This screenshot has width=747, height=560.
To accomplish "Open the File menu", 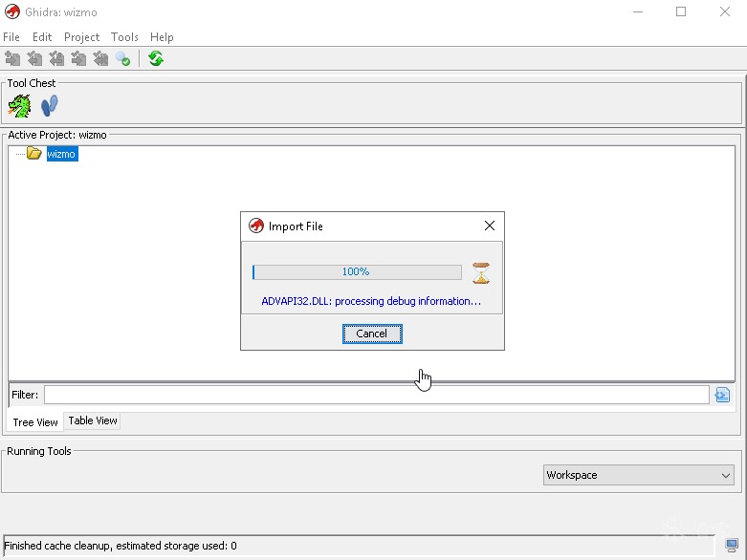I will pos(11,37).
